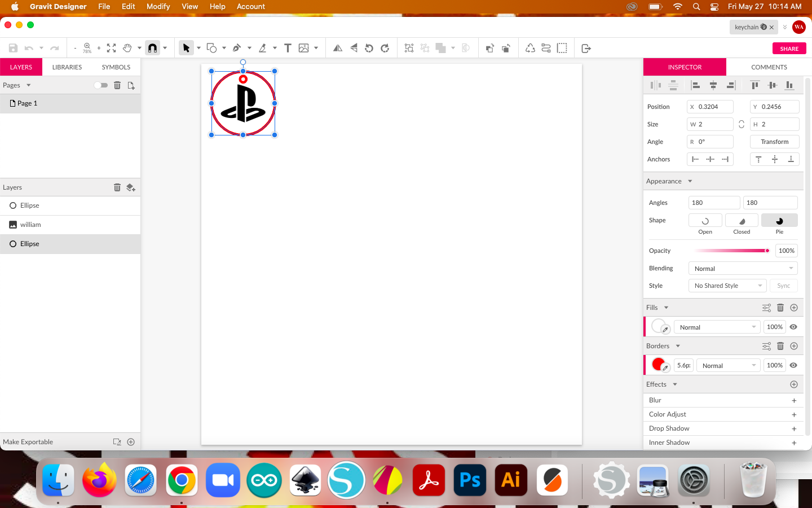Viewport: 812px width, 508px height.
Task: Click the Export icon in toolbar
Action: point(586,48)
